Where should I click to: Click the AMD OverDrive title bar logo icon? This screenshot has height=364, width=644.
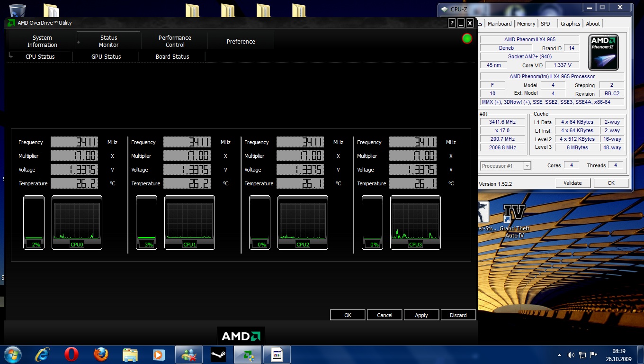(x=11, y=23)
